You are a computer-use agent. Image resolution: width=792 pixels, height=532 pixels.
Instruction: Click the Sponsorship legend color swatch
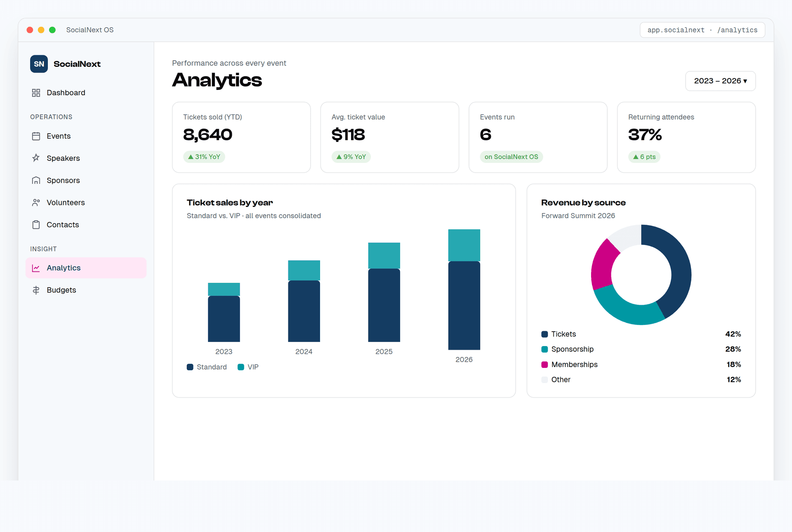544,349
